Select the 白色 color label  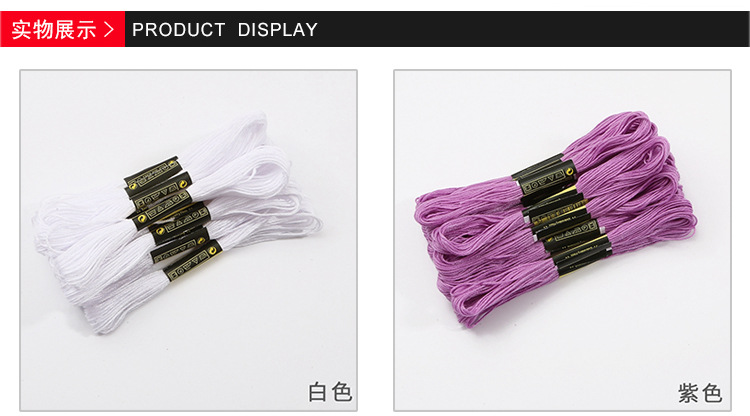pos(330,392)
